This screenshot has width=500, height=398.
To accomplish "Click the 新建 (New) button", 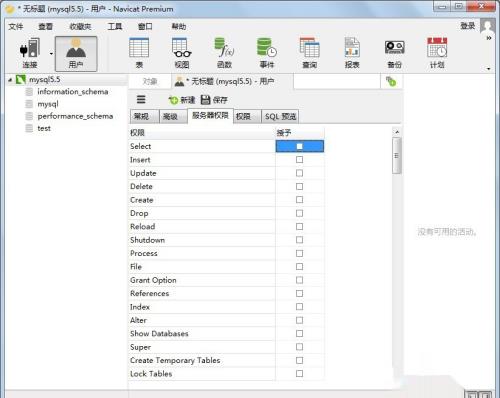I will (182, 100).
